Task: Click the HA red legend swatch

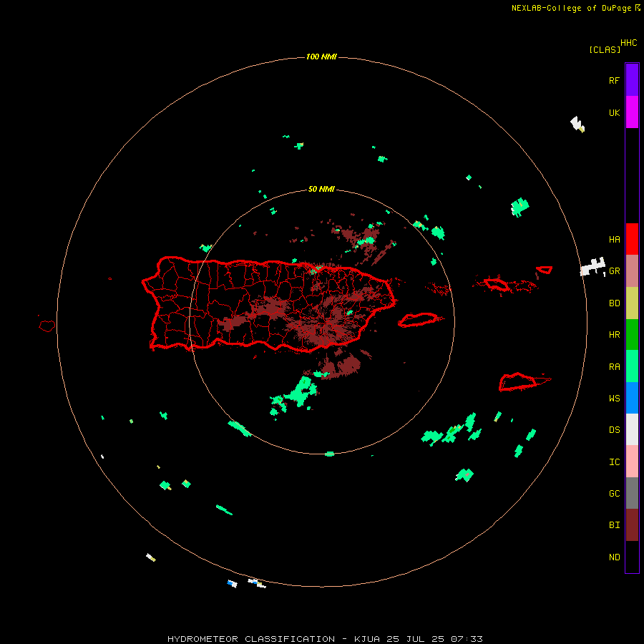Action: tap(632, 239)
